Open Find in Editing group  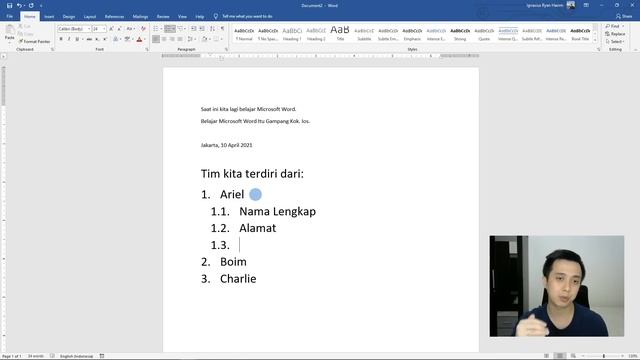[x=612, y=26]
